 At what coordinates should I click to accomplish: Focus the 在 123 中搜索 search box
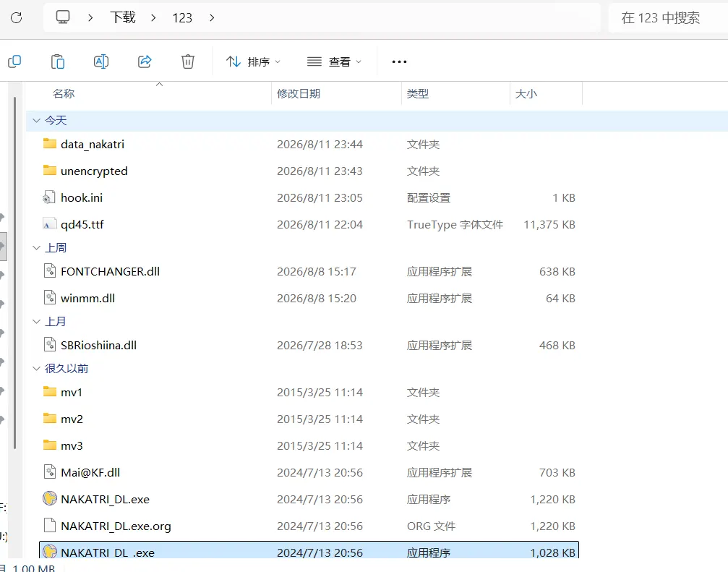tap(669, 17)
